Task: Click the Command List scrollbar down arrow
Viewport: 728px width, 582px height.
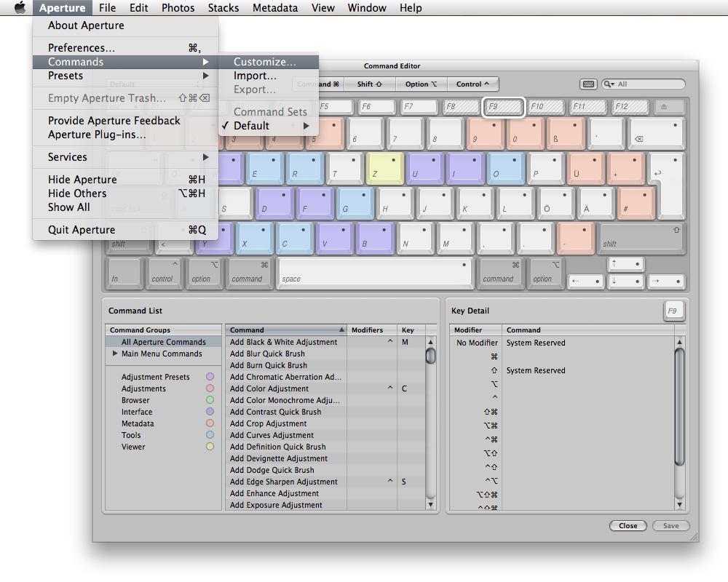Action: pyautogui.click(x=430, y=504)
